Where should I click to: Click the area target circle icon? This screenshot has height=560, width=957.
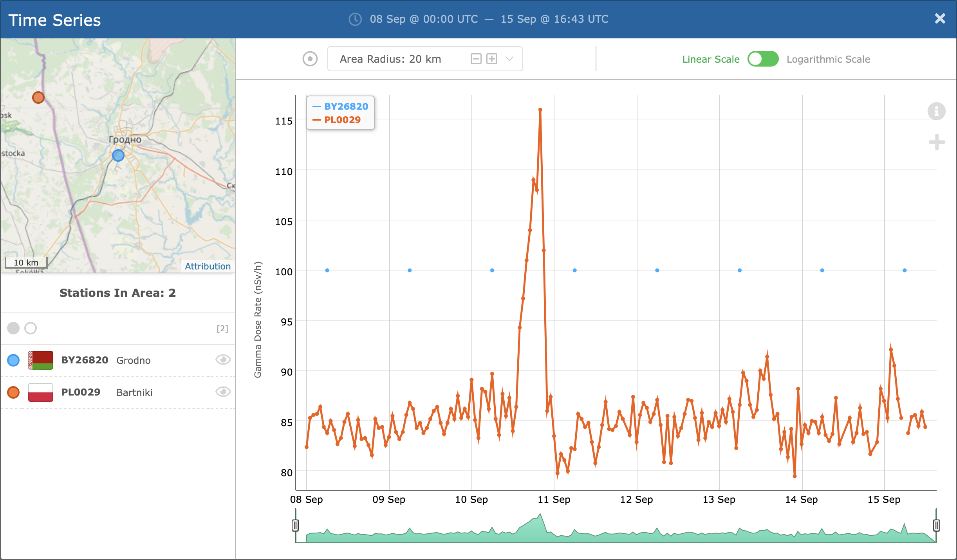[x=310, y=59]
